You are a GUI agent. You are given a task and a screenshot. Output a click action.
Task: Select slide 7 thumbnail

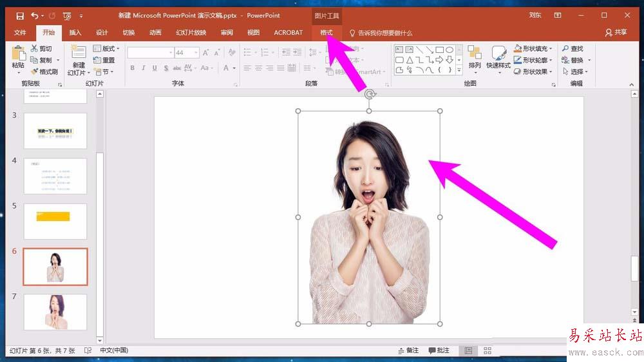[55, 312]
